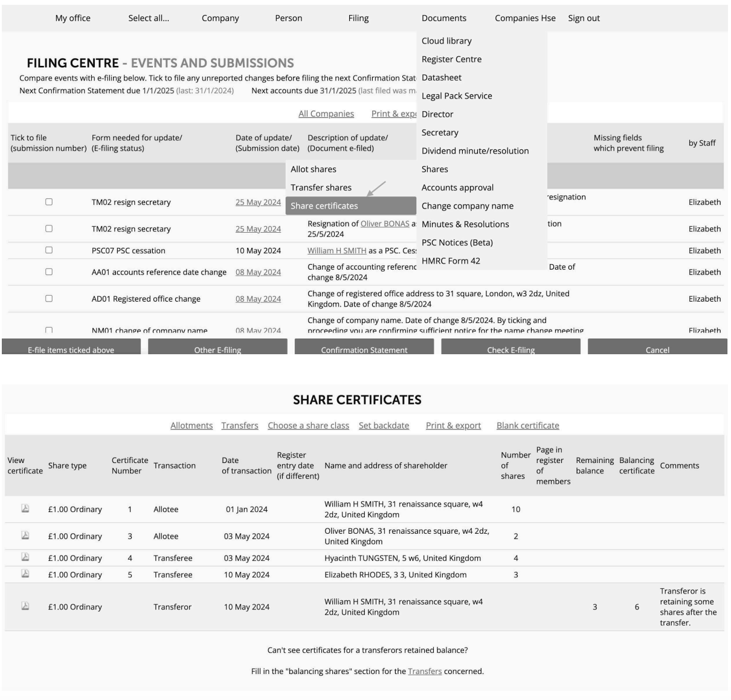Click the balancing certificate value 6
Viewport: 731px width, 700px height.
[x=637, y=607]
